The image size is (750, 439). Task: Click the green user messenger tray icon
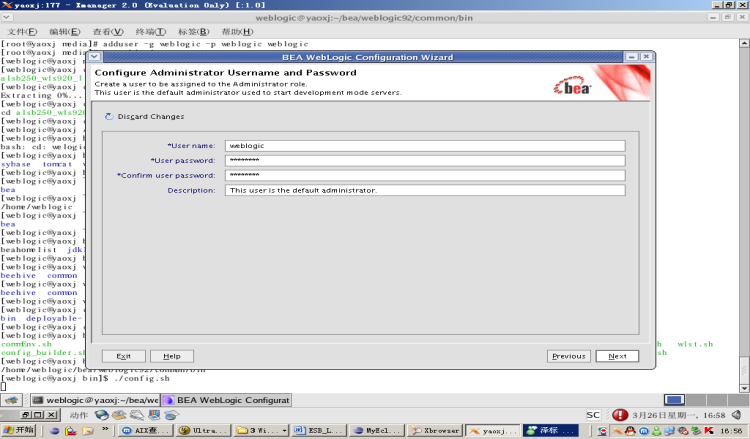pyautogui.click(x=656, y=431)
